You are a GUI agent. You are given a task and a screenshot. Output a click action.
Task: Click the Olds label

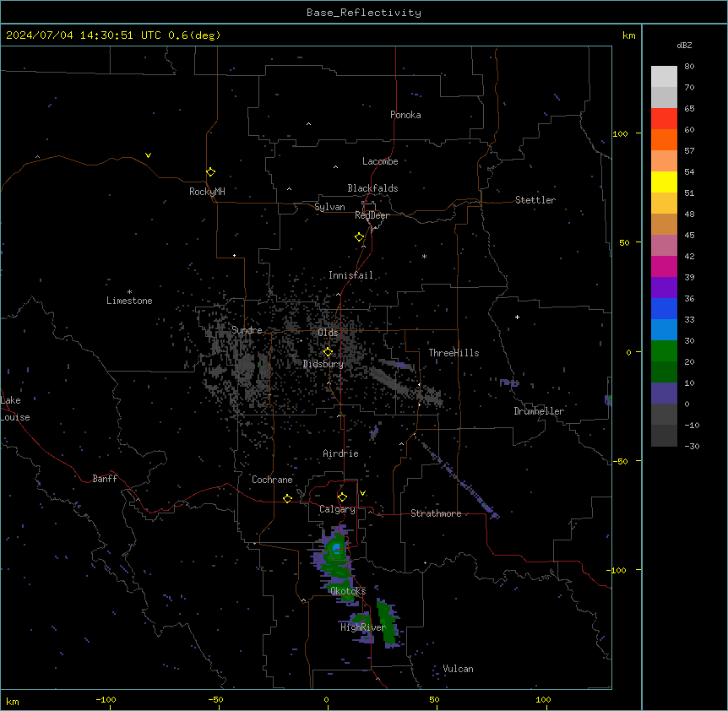pos(328,333)
